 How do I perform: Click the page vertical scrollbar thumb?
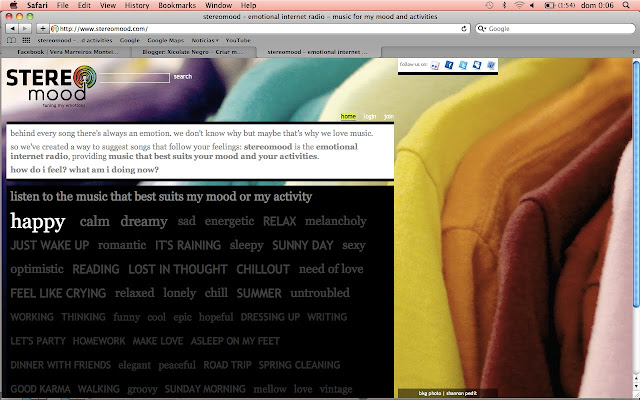coord(636,184)
